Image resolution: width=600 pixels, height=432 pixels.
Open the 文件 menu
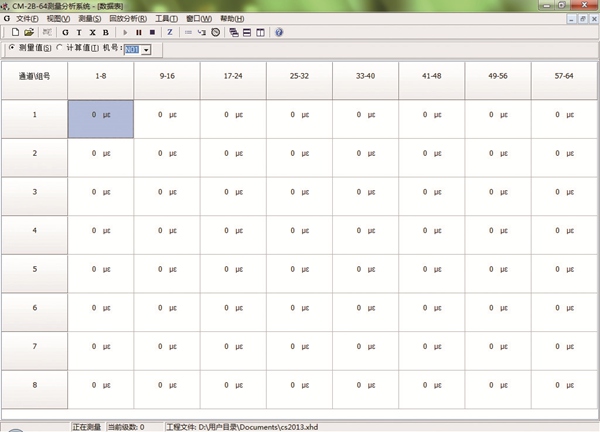click(x=27, y=19)
